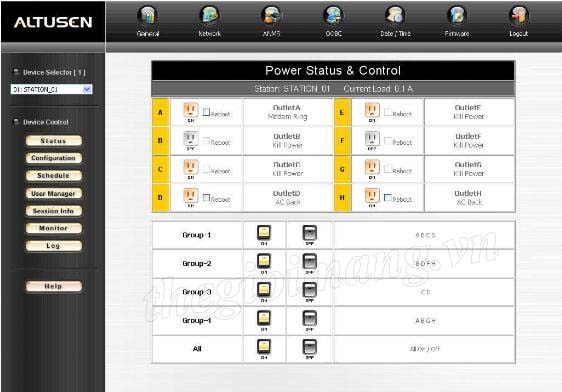Toggle the power socket icon for Outlet D
Viewport: 562px width, 392px height.
[x=191, y=196]
